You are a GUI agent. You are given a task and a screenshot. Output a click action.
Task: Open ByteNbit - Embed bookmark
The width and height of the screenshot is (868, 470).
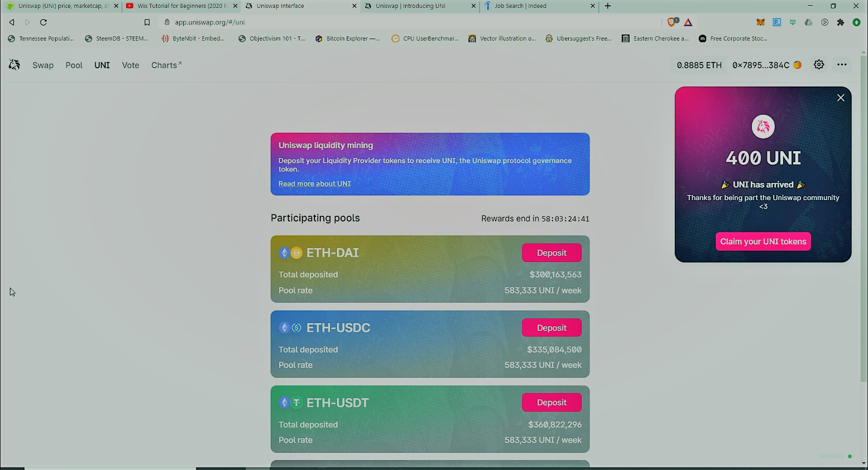[x=193, y=39]
